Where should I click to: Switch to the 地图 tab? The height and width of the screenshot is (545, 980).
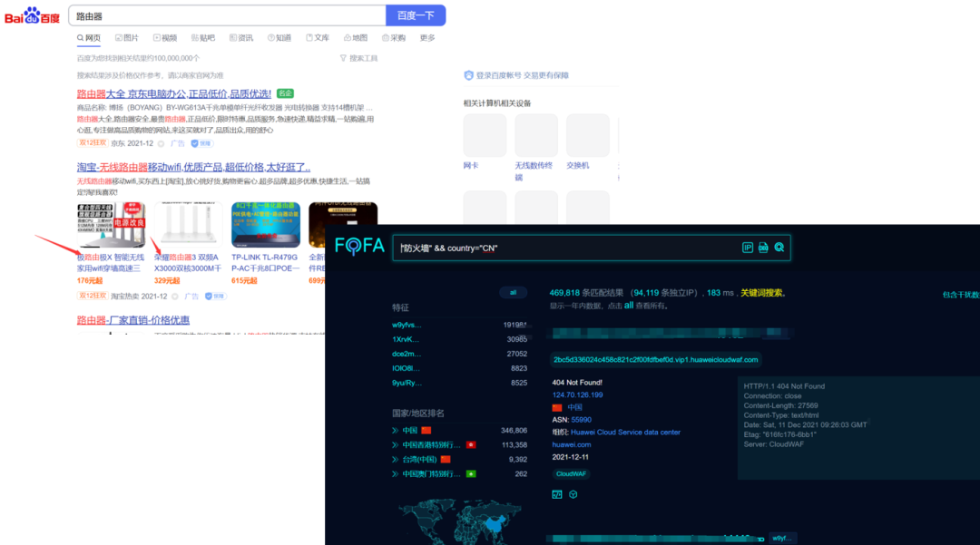point(356,38)
